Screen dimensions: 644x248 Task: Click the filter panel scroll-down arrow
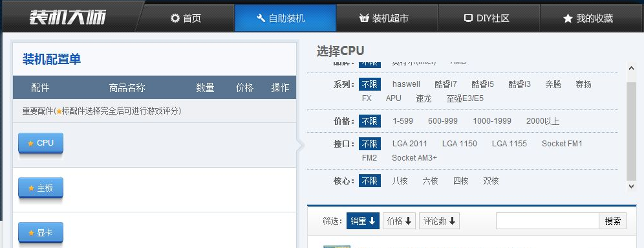click(632, 186)
